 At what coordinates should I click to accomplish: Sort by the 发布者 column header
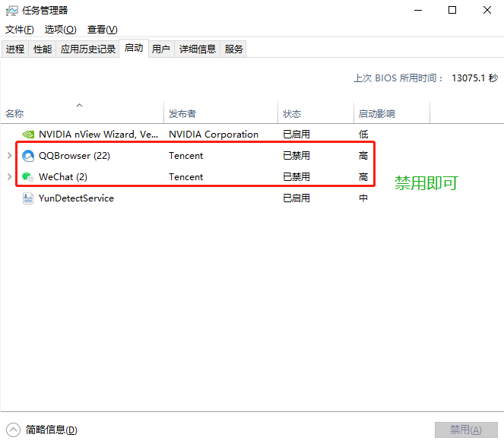pyautogui.click(x=220, y=113)
